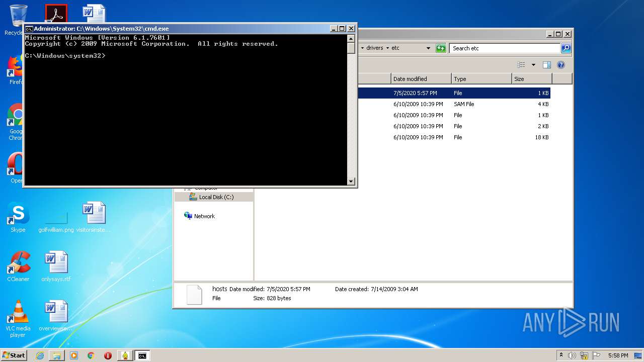Open Internet Explorer from the taskbar
Image resolution: width=644 pixels, height=362 pixels.
tap(40, 355)
